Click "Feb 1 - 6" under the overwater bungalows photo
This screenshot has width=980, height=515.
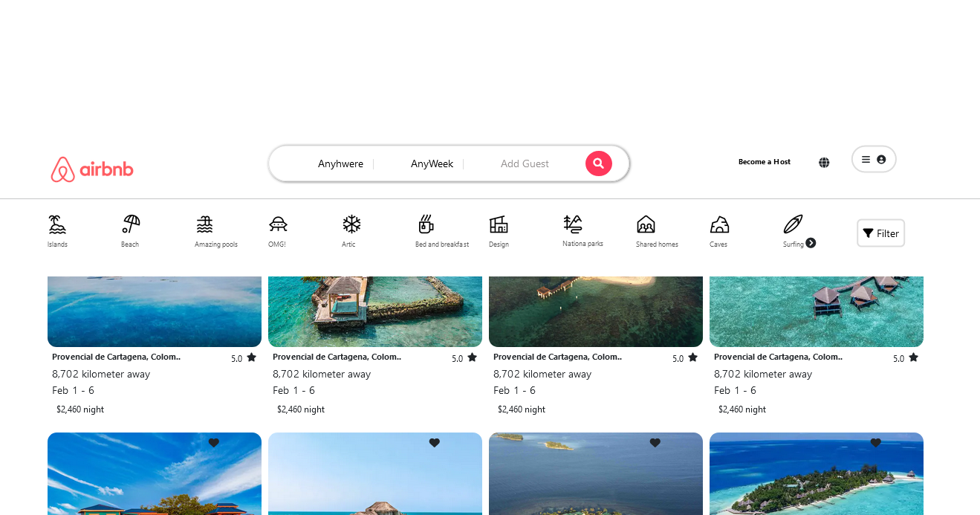pyautogui.click(x=736, y=390)
